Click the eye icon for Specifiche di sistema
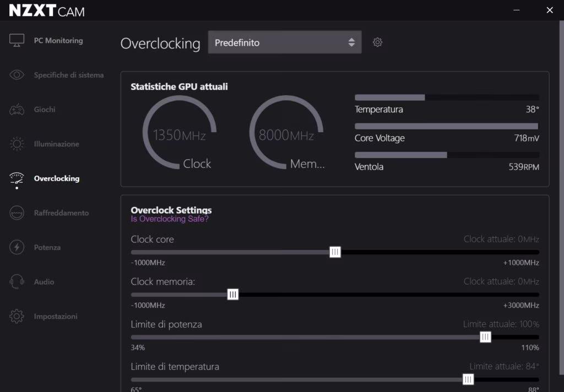 coord(17,75)
